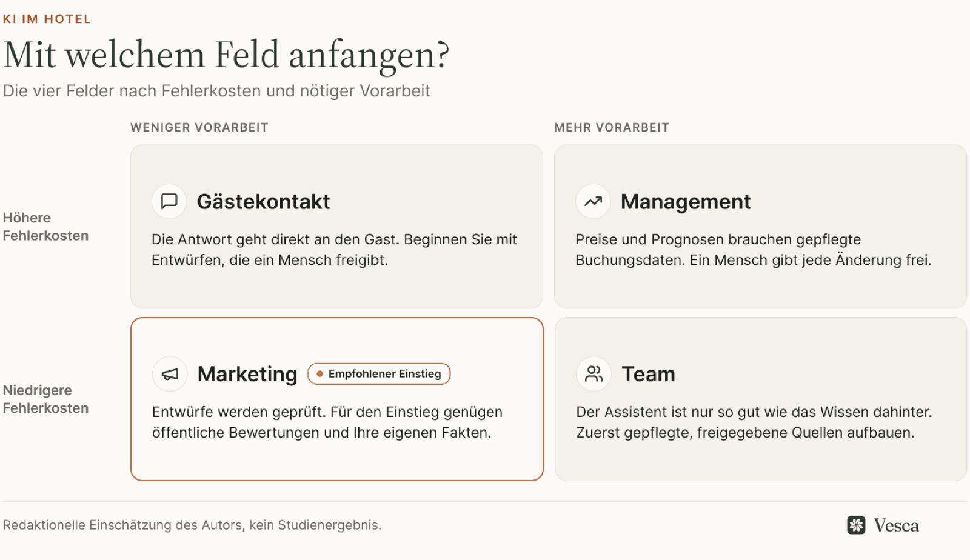Viewport: 970px width, 560px height.
Task: Click the "Niedrigere Fehlerkosten" row label
Action: [x=45, y=399]
